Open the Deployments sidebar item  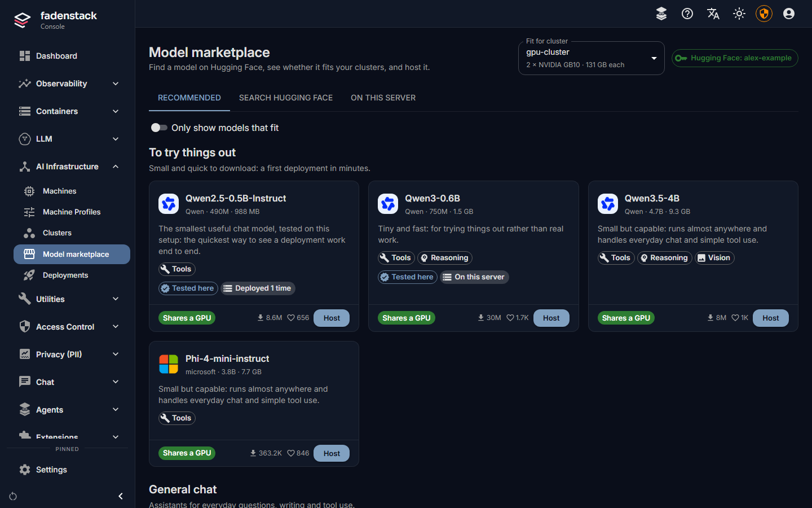click(x=72, y=275)
